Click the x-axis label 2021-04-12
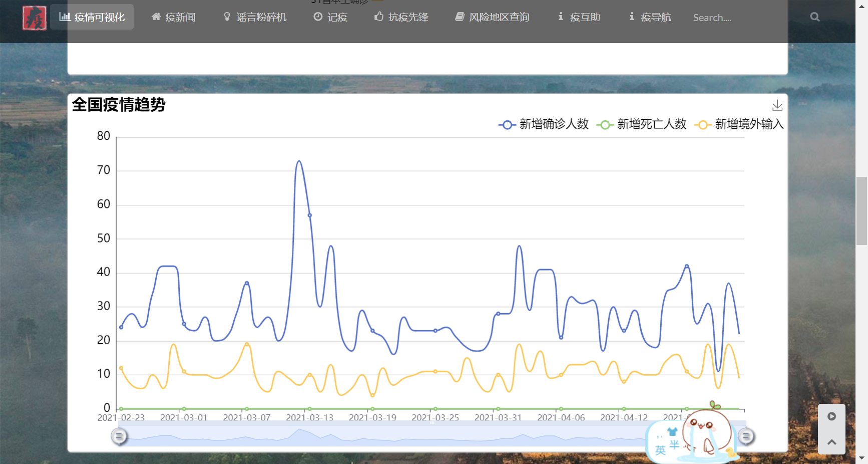 624,418
